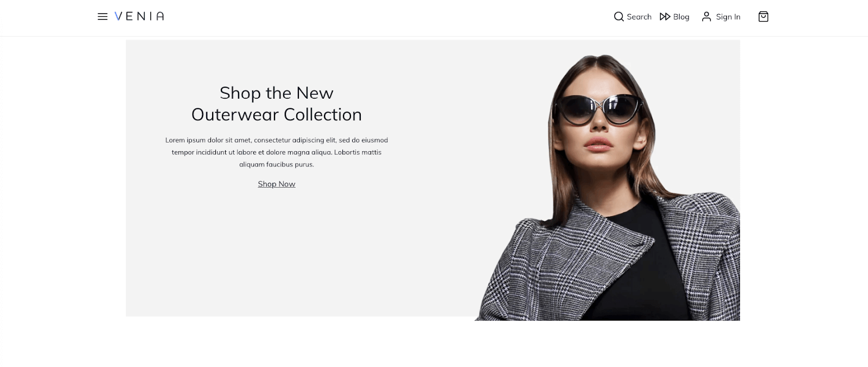Click the VENIA logo
Screen dimensions: 868x367
pyautogui.click(x=139, y=16)
